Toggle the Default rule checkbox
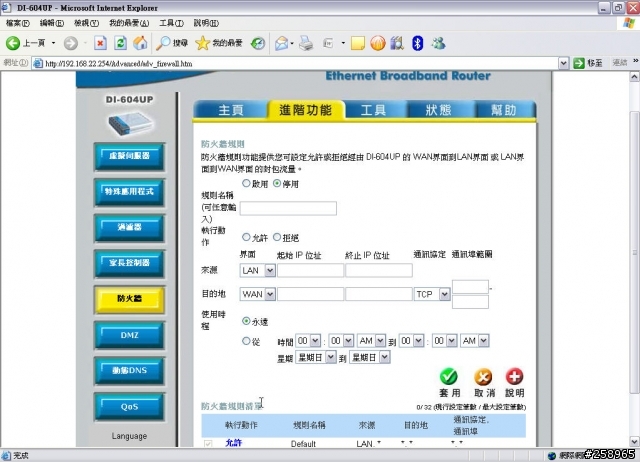The height and width of the screenshot is (462, 640). click(x=208, y=444)
